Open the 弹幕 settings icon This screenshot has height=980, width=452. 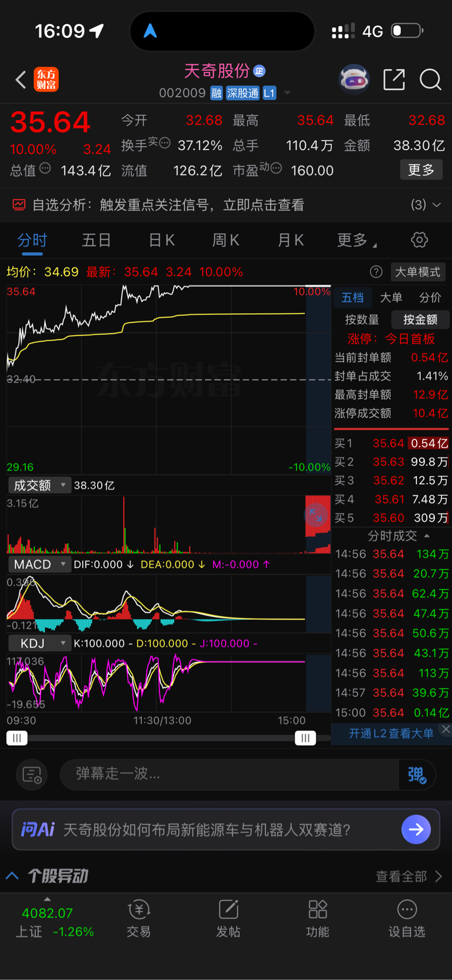click(32, 775)
